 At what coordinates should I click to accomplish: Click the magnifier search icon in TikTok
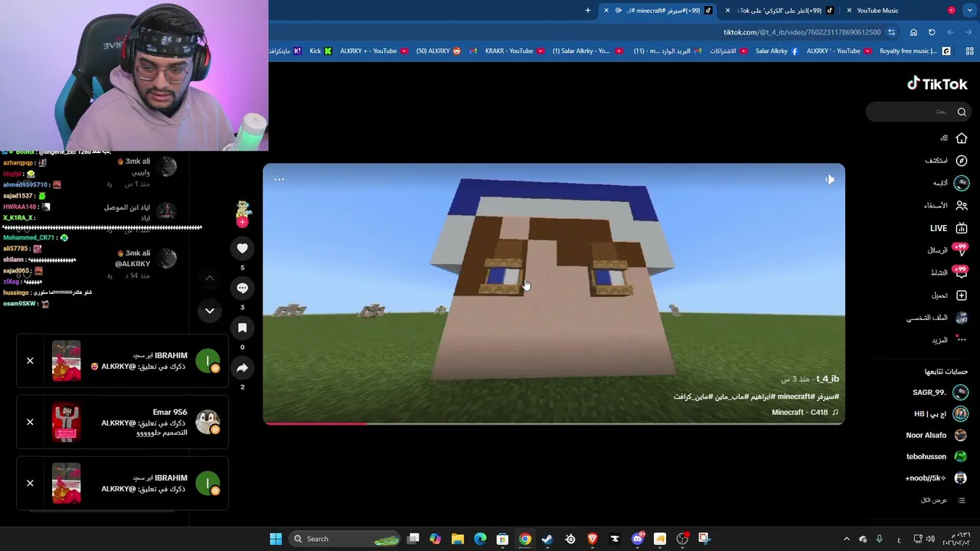click(962, 112)
